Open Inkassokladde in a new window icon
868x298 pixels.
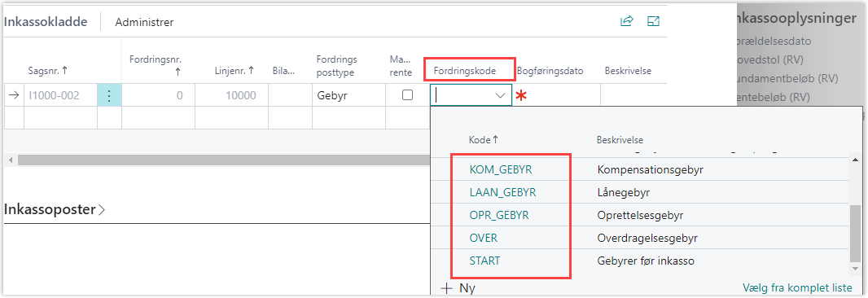(x=654, y=22)
